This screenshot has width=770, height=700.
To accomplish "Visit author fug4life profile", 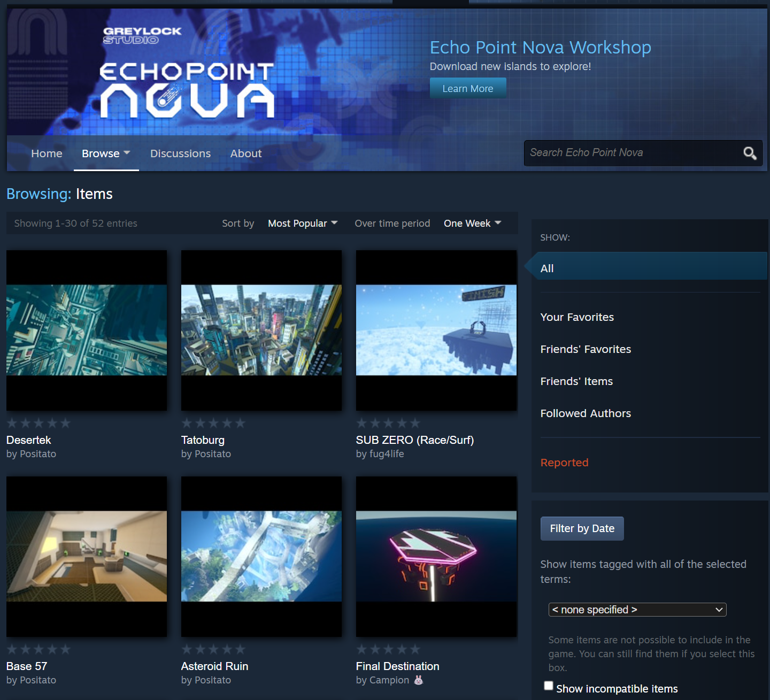I will (x=387, y=454).
